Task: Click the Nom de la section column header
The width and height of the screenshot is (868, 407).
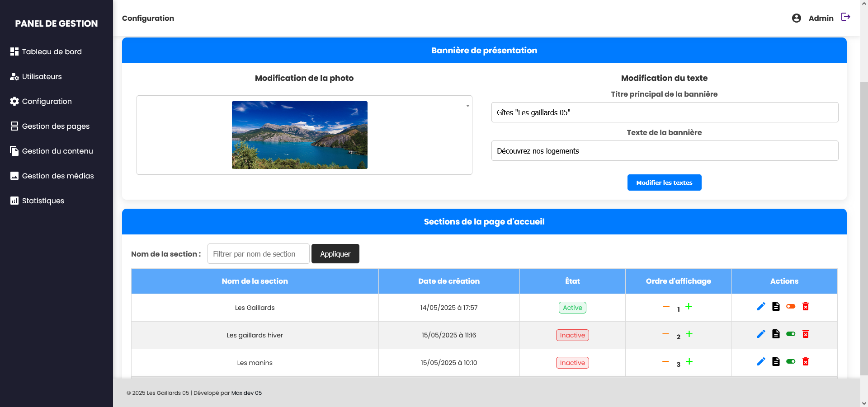Action: [255, 281]
